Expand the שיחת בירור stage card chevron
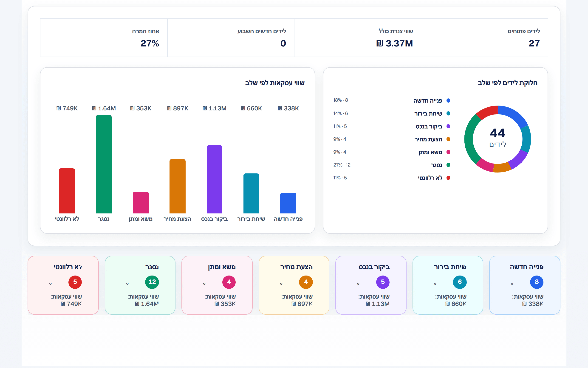This screenshot has width=588, height=368. (435, 284)
